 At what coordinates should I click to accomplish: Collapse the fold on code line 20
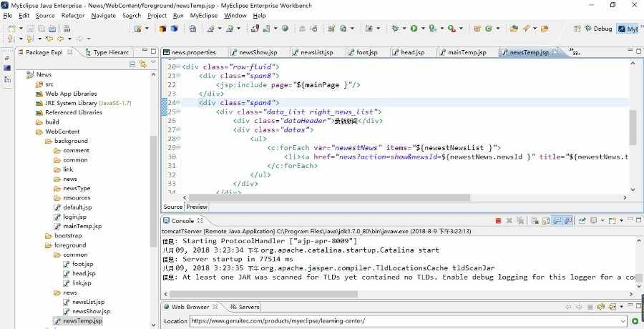pos(178,67)
